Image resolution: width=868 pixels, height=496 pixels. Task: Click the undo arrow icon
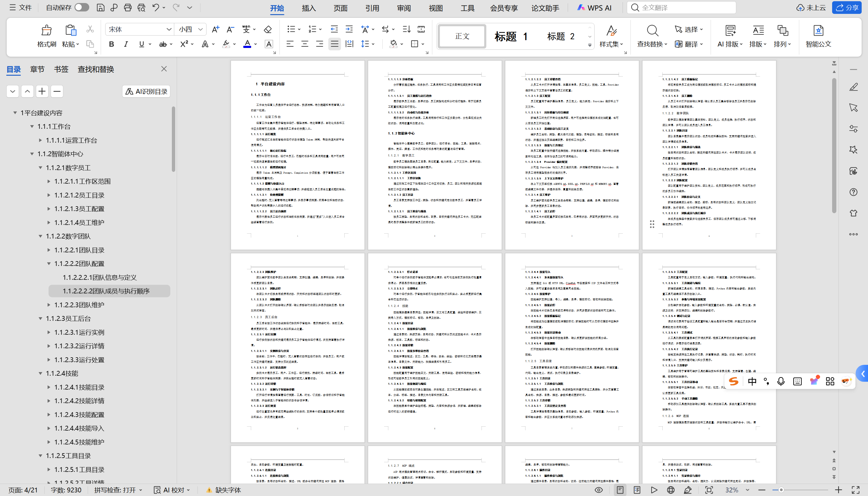pos(156,8)
